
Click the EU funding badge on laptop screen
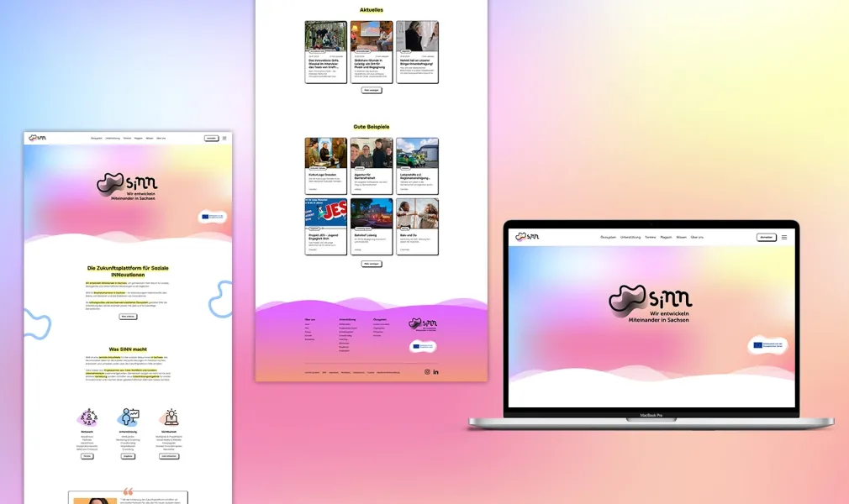(x=767, y=345)
